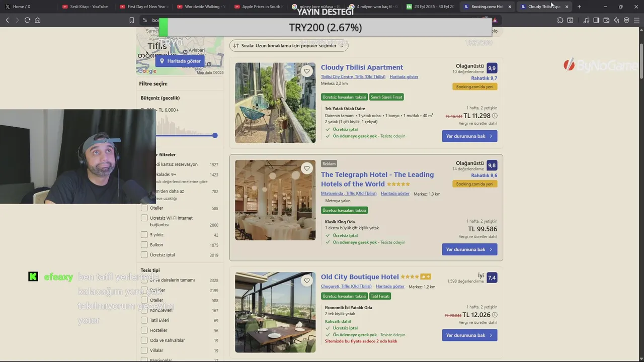Viewport: 644px width, 362px height.
Task: Open the browser hamburger menu
Action: pos(636,20)
